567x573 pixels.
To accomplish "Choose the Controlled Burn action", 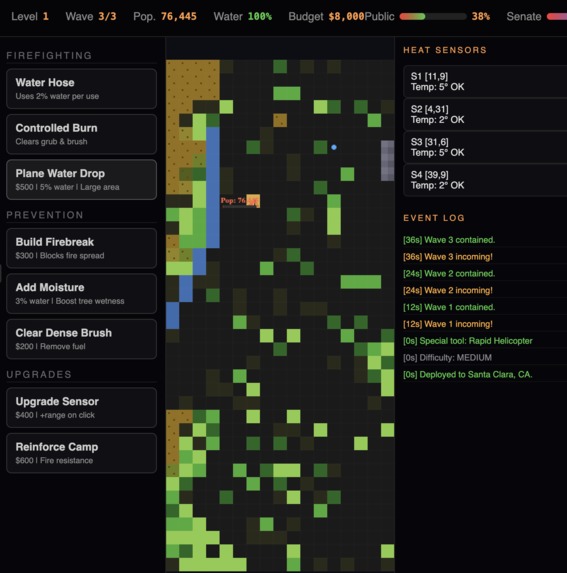I will pos(81,134).
